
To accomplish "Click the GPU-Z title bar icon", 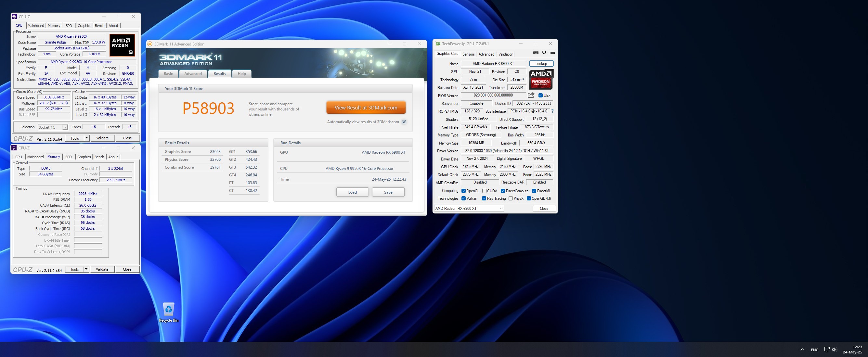I will click(x=438, y=44).
